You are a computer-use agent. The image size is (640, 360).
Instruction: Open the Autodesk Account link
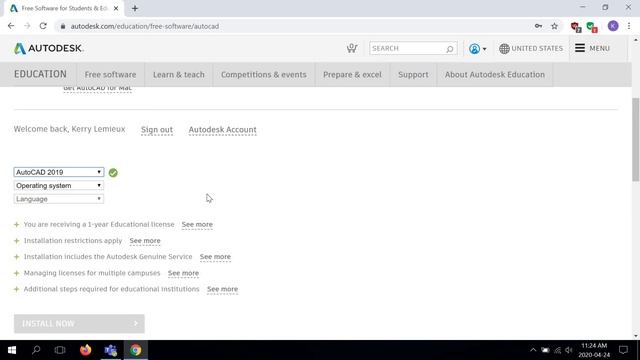(222, 130)
